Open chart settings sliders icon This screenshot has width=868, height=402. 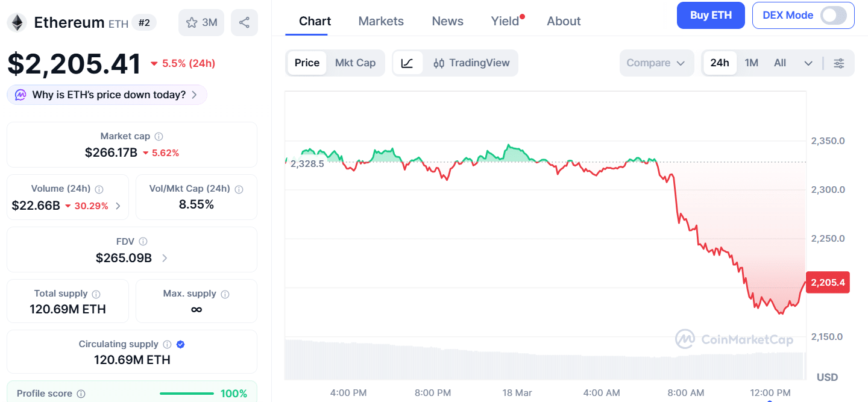click(838, 63)
